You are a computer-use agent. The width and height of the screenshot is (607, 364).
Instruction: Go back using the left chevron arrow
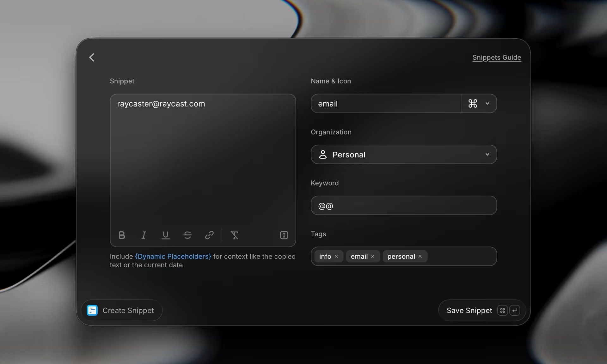92,57
